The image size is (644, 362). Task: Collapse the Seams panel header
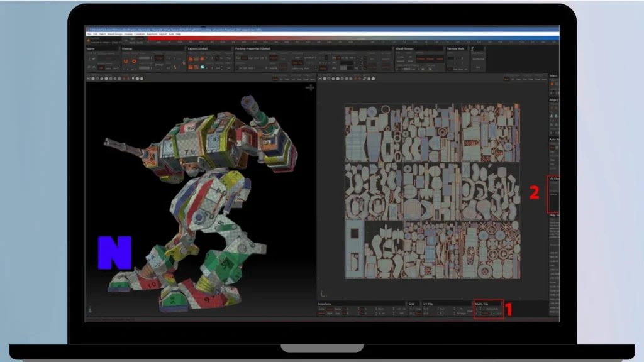coord(103,49)
